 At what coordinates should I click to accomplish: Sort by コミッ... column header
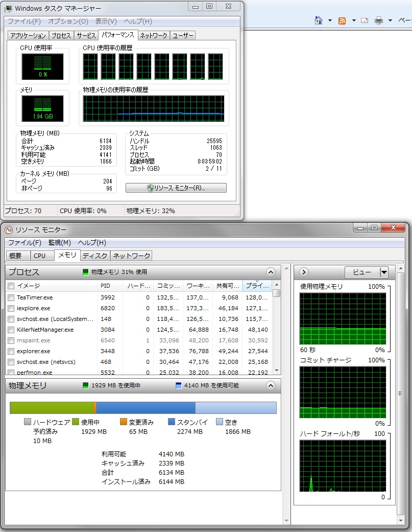[168, 286]
